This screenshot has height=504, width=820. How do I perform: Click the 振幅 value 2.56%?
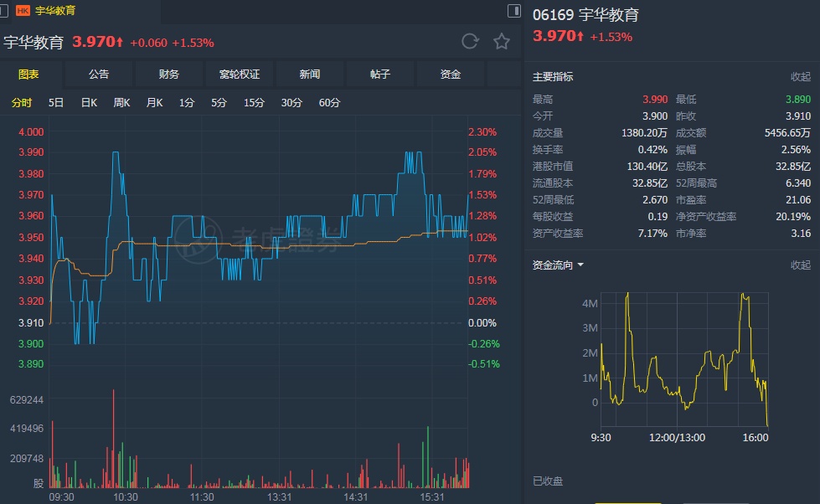[796, 150]
